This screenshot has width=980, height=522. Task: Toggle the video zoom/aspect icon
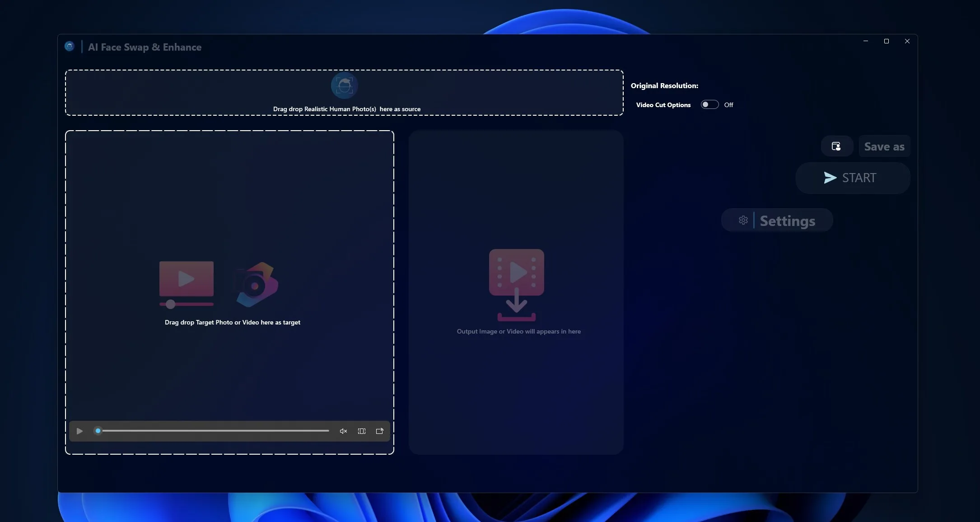pos(362,431)
